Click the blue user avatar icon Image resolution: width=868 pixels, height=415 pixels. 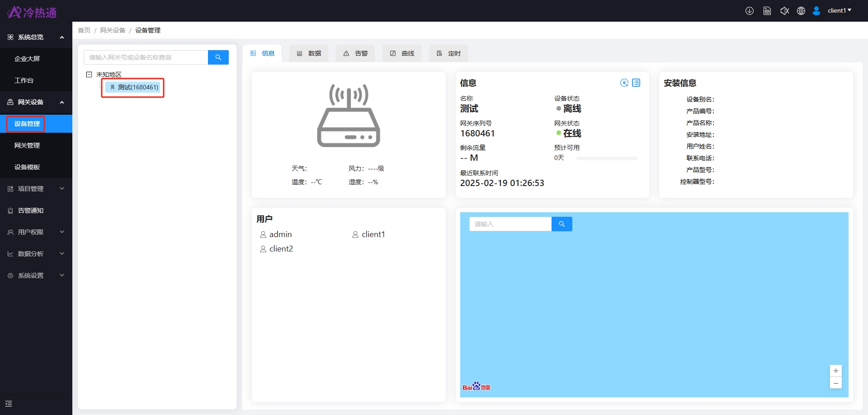pyautogui.click(x=816, y=11)
